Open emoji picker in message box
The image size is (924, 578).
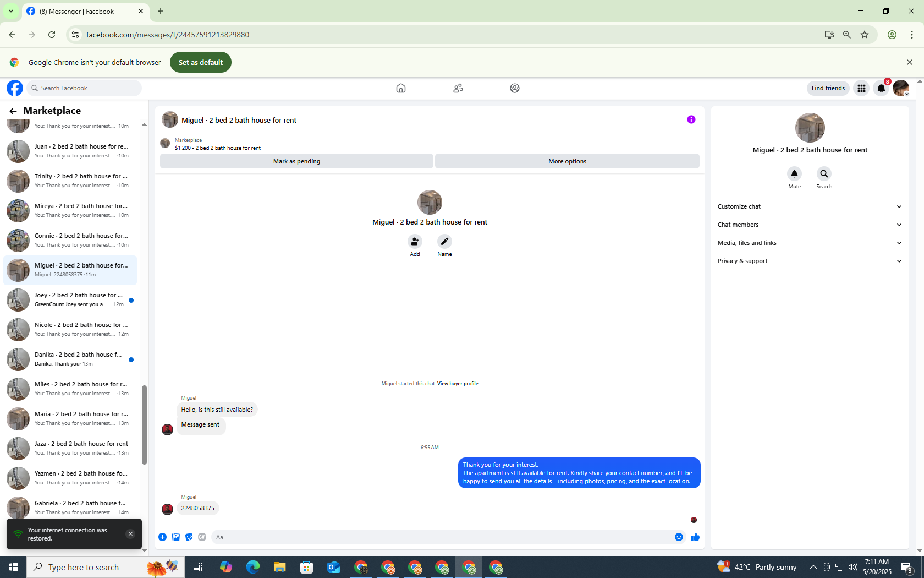679,537
